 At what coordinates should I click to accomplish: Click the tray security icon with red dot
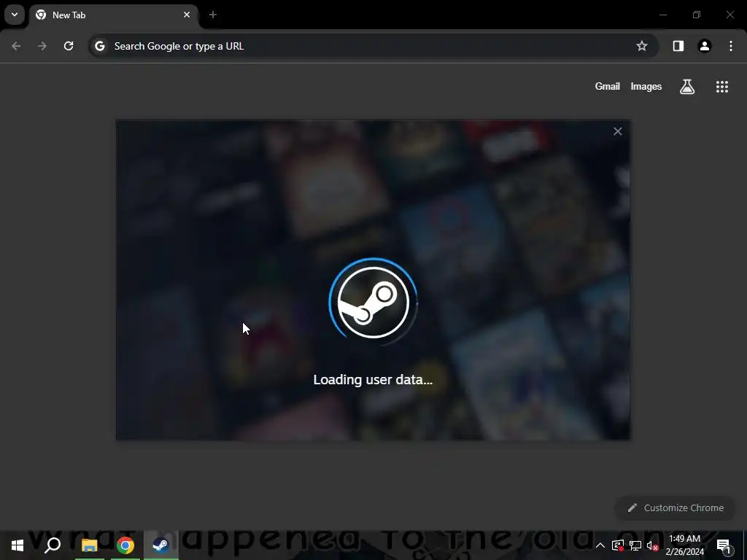(618, 545)
